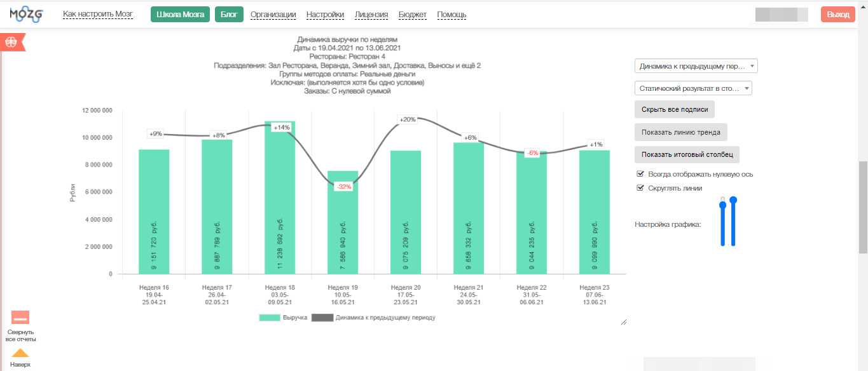Click the 'Показать итоговый столбец' button
868x371 pixels.
687,154
